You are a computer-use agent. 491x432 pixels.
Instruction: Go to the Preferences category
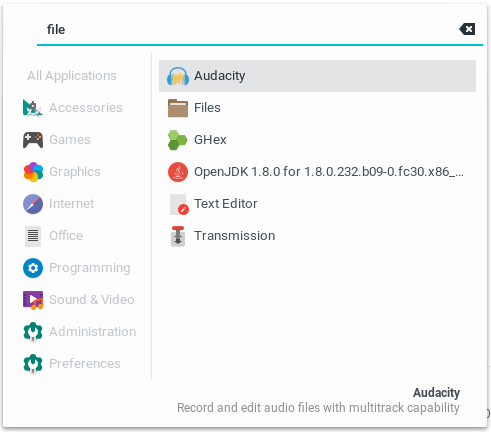pos(72,364)
